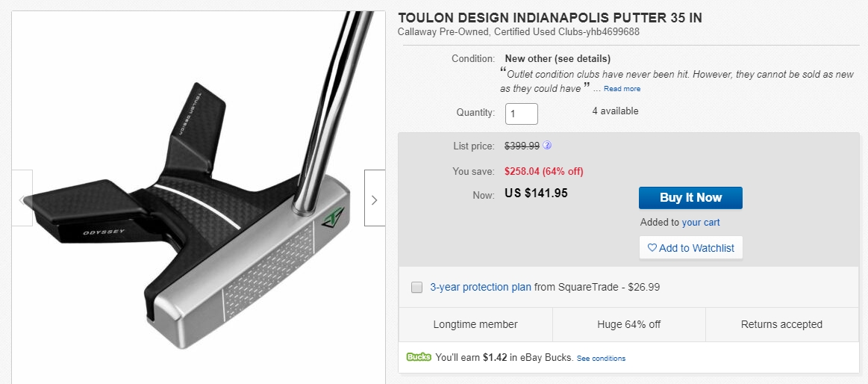Select the Longtime member cell
Image resolution: width=868 pixels, height=384 pixels.
475,324
